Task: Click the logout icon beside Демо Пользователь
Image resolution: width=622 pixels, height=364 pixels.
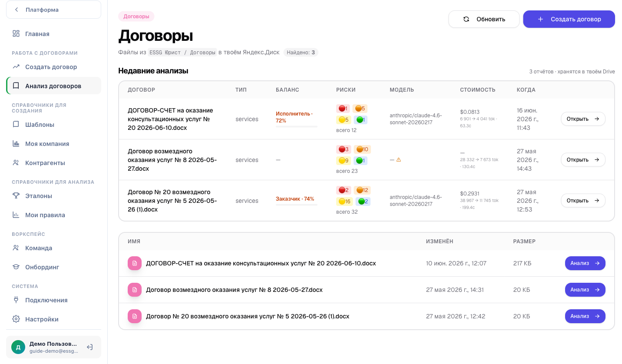Action: pyautogui.click(x=90, y=347)
